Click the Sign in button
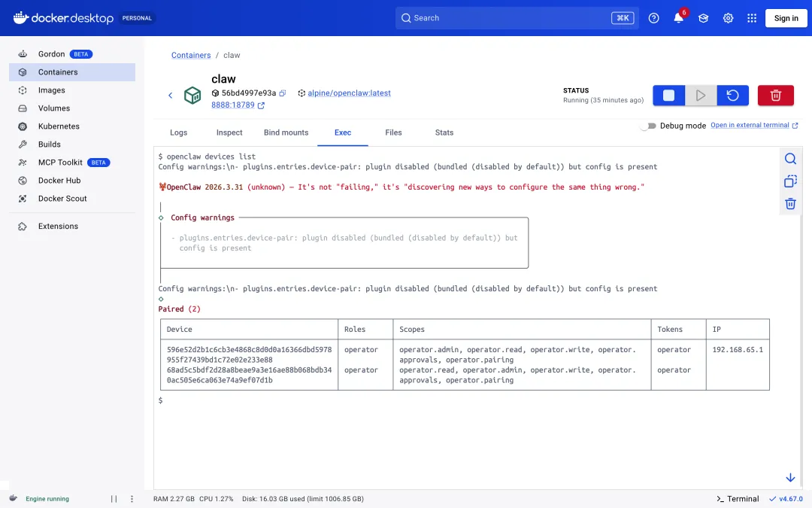This screenshot has width=812, height=508. (x=786, y=18)
